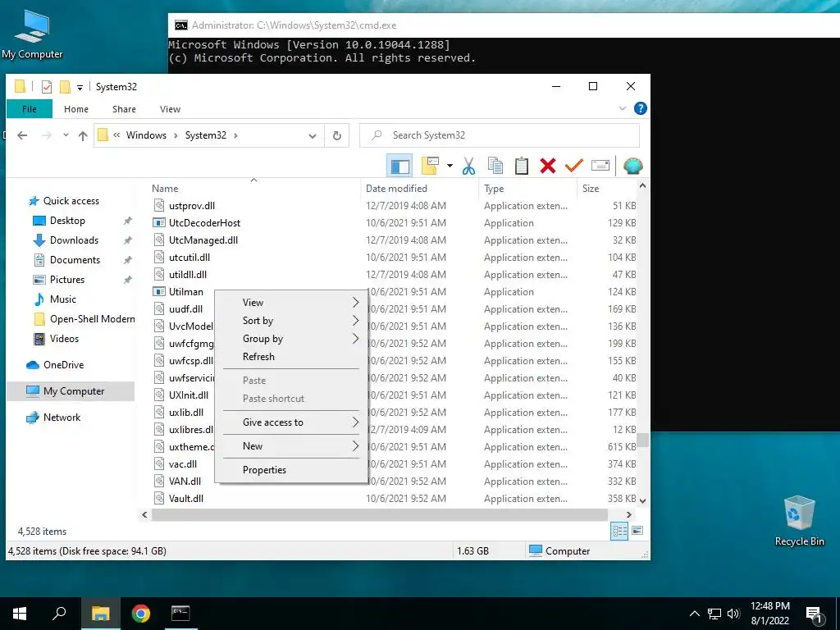Click the Cut scissors icon

pos(468,166)
